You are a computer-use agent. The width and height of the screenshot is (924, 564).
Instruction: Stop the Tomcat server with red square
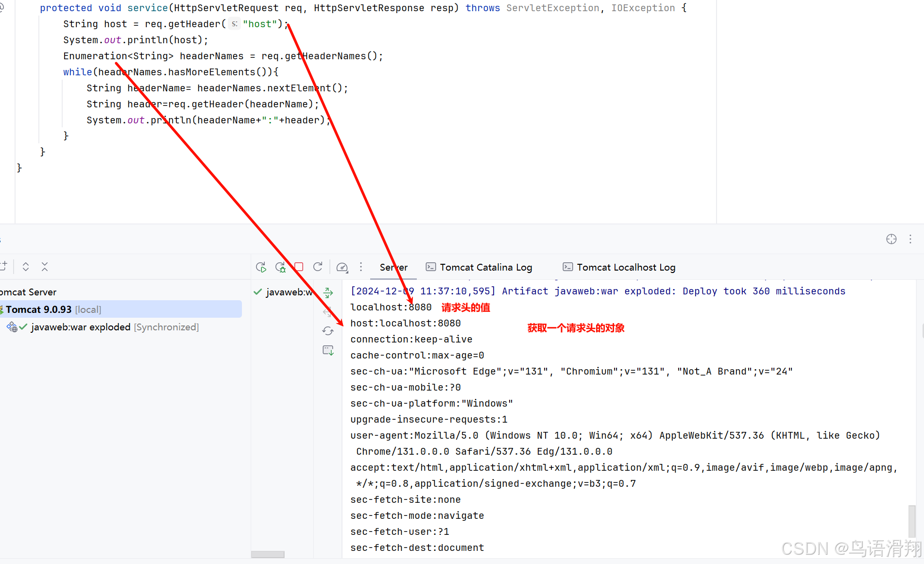(299, 267)
